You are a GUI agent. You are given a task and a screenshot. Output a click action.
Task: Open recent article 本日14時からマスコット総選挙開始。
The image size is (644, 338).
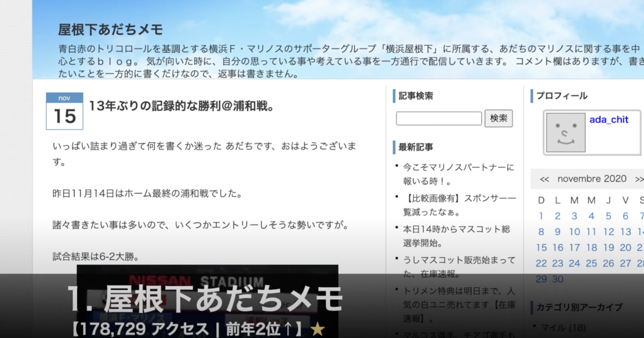[x=457, y=236]
